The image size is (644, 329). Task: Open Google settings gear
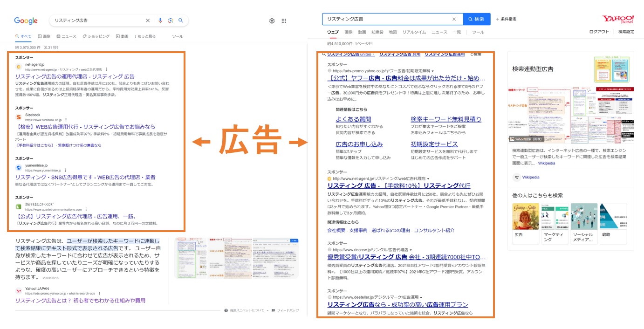[272, 21]
